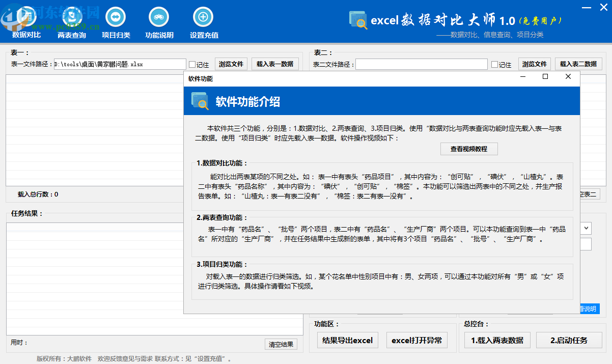Close the 软件功能 dialog
This screenshot has height=364, width=612.
coord(568,76)
